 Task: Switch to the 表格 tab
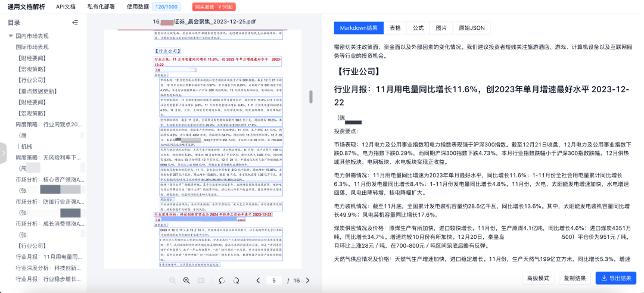click(x=395, y=28)
